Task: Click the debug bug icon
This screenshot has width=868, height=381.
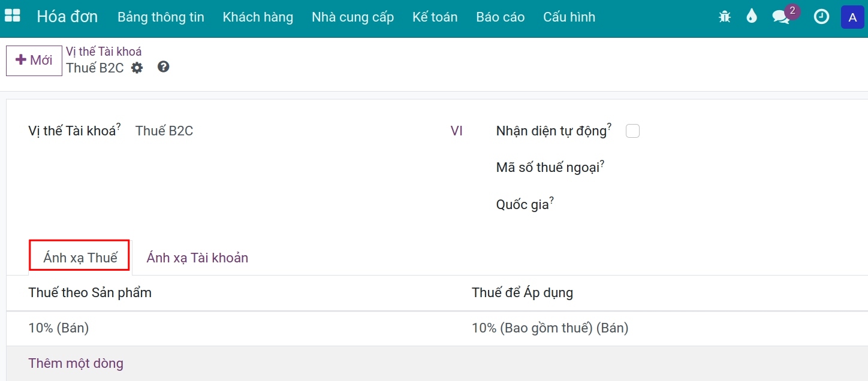Action: click(x=725, y=17)
